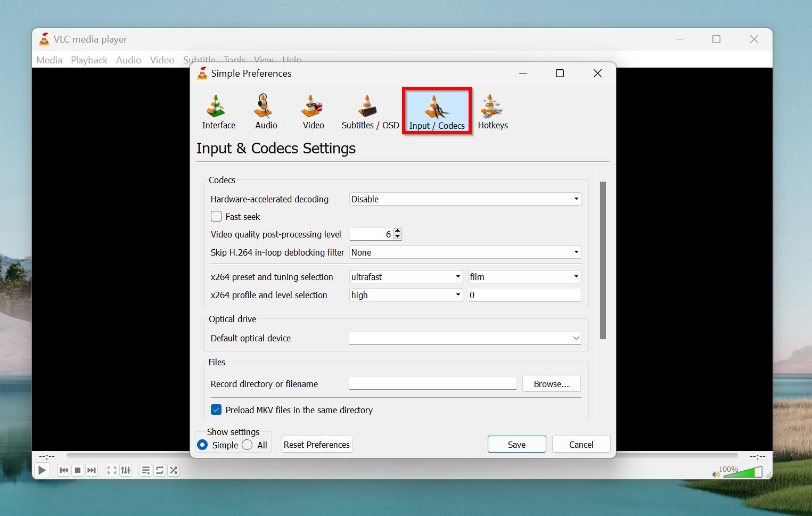Open the Video settings category
The image size is (812, 516).
click(x=313, y=111)
